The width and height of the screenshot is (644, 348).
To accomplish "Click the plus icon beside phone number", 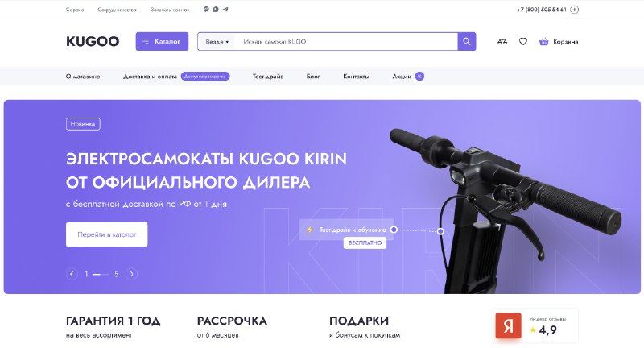I will (575, 10).
